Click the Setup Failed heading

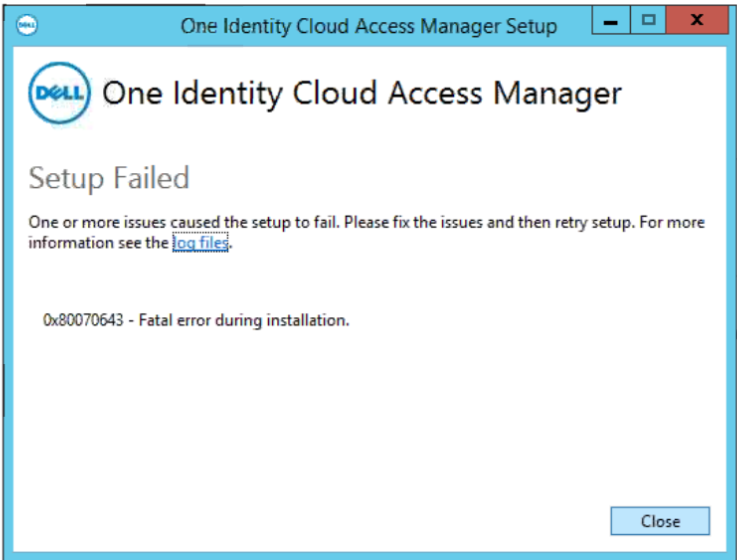tap(109, 178)
